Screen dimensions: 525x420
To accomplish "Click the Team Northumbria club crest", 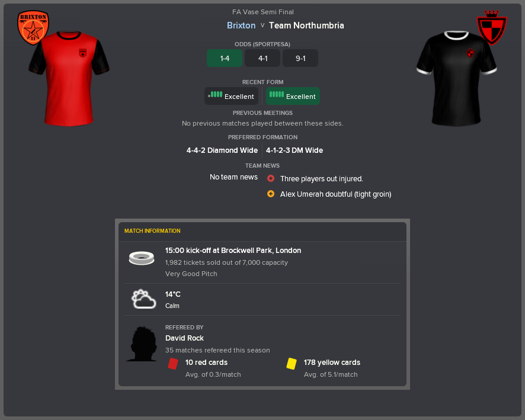I will click(x=491, y=27).
